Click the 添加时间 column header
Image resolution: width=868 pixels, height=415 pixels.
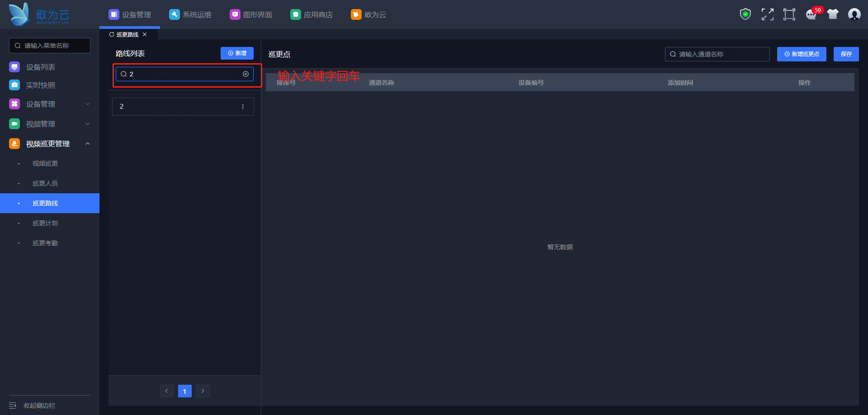pyautogui.click(x=680, y=83)
